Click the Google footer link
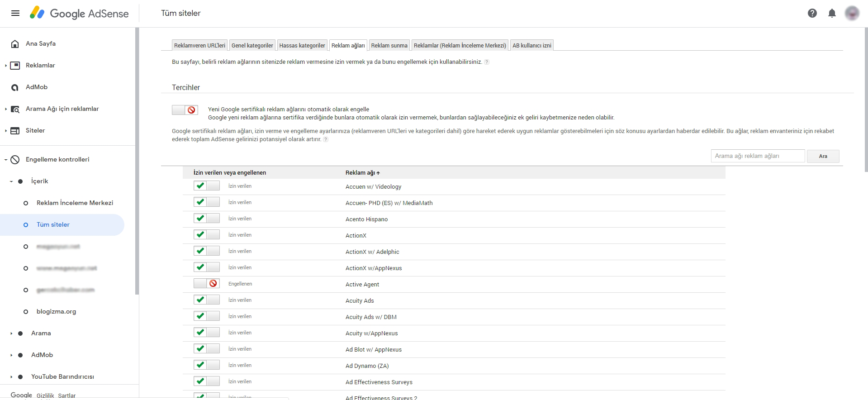The height and width of the screenshot is (400, 868). click(21, 395)
